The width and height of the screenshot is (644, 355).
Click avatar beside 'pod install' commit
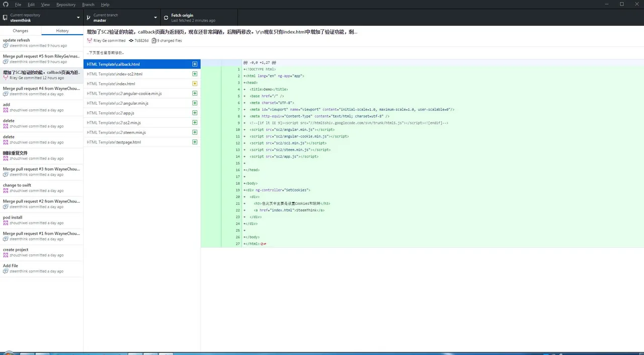pyautogui.click(x=6, y=223)
